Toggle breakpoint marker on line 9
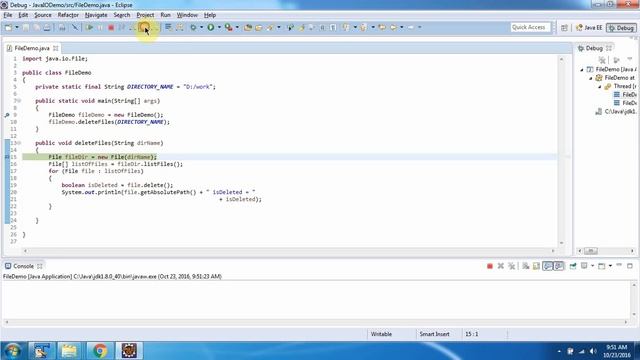This screenshot has width=640, height=360. (x=7, y=115)
